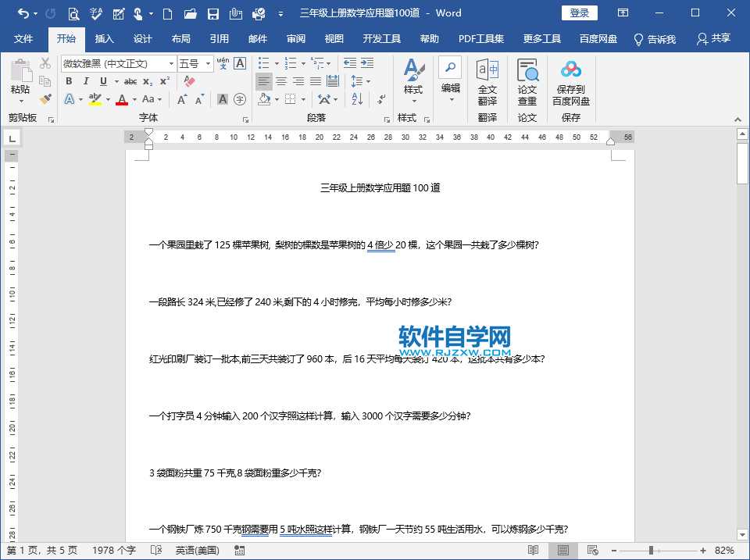Toggle underline formatting

click(x=103, y=81)
